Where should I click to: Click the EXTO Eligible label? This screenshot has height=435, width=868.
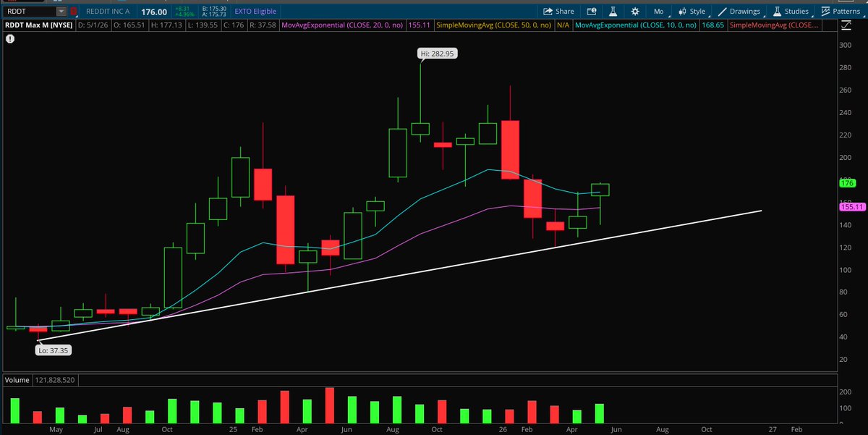point(255,12)
